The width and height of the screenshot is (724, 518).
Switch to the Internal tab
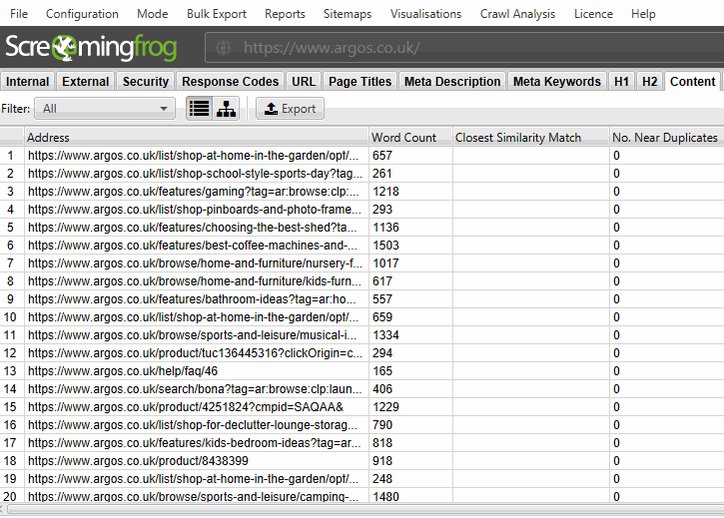point(28,82)
